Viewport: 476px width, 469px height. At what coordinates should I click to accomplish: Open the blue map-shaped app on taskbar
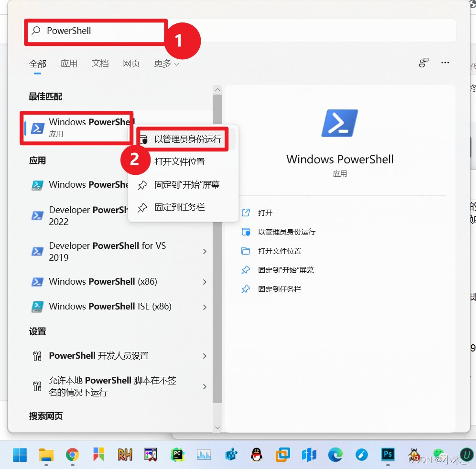309,455
